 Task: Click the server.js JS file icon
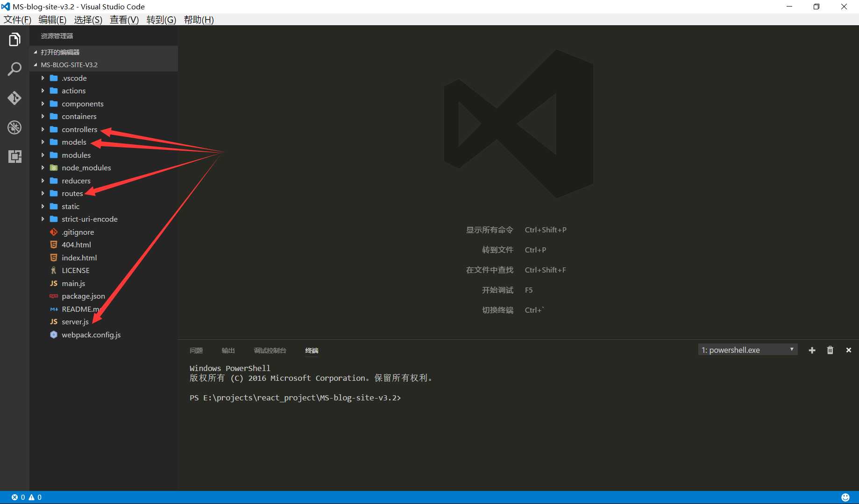(x=54, y=322)
